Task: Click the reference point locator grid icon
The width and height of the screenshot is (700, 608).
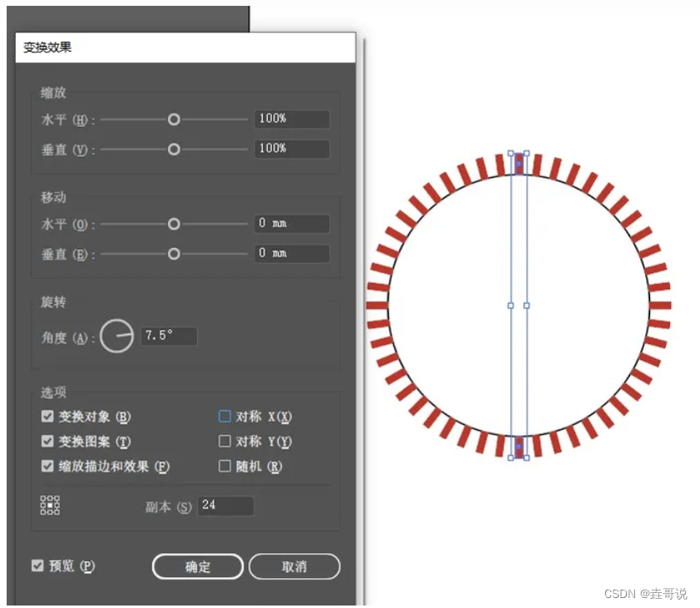Action: click(50, 506)
